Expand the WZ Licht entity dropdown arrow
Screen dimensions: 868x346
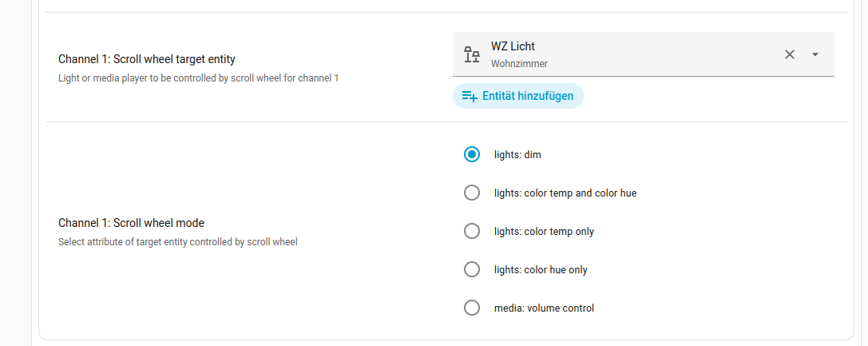pyautogui.click(x=815, y=54)
